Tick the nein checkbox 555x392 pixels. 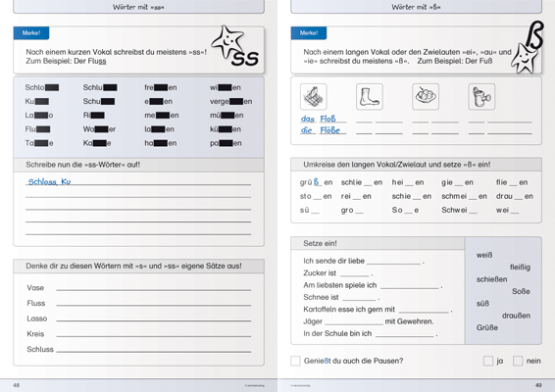pyautogui.click(x=518, y=361)
